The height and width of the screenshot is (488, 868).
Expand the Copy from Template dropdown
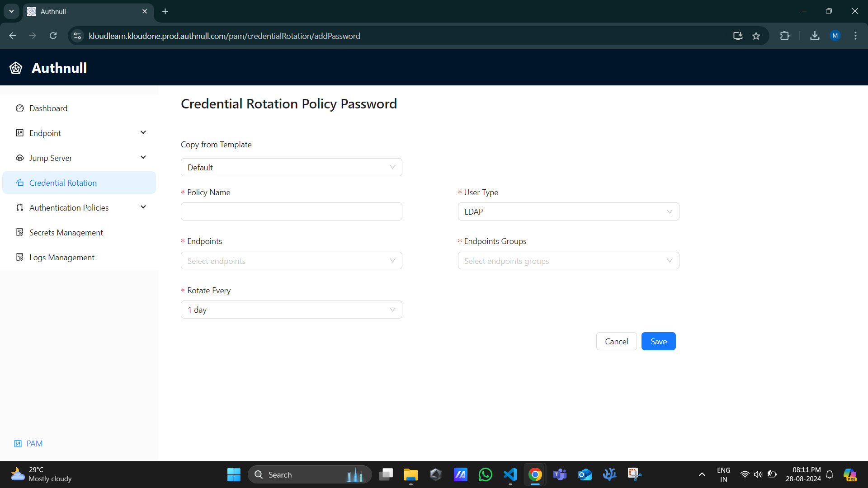292,167
